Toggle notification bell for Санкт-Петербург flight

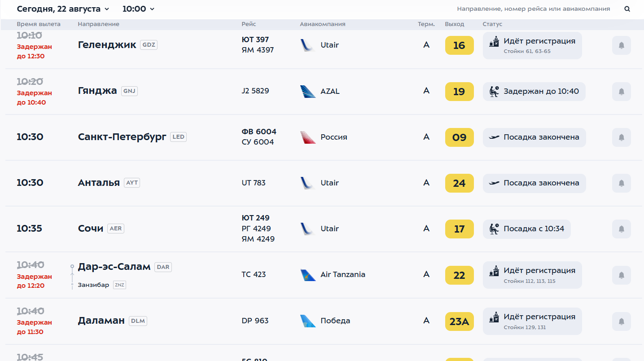click(622, 137)
